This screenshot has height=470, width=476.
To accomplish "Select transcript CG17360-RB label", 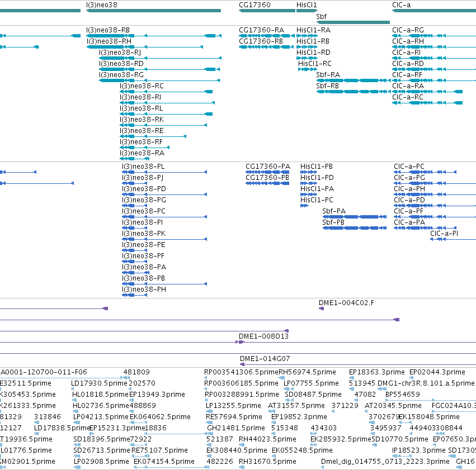I will click(x=261, y=41).
